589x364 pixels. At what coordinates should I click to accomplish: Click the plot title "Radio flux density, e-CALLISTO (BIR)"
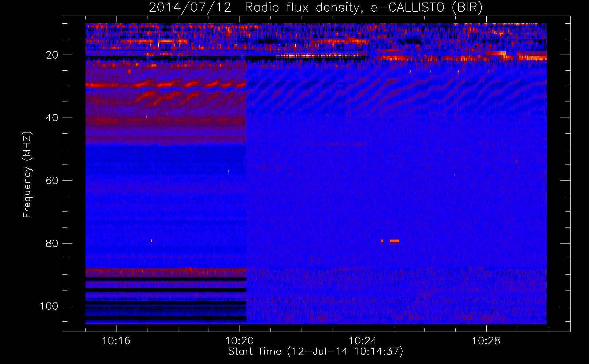(364, 8)
